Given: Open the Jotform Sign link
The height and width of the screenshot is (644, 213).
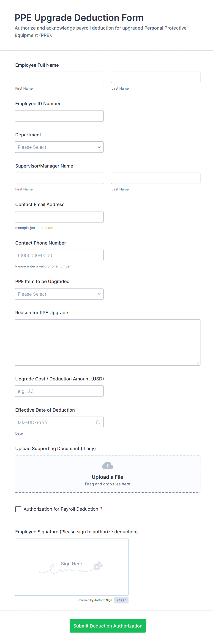Looking at the screenshot, I should point(103,600).
